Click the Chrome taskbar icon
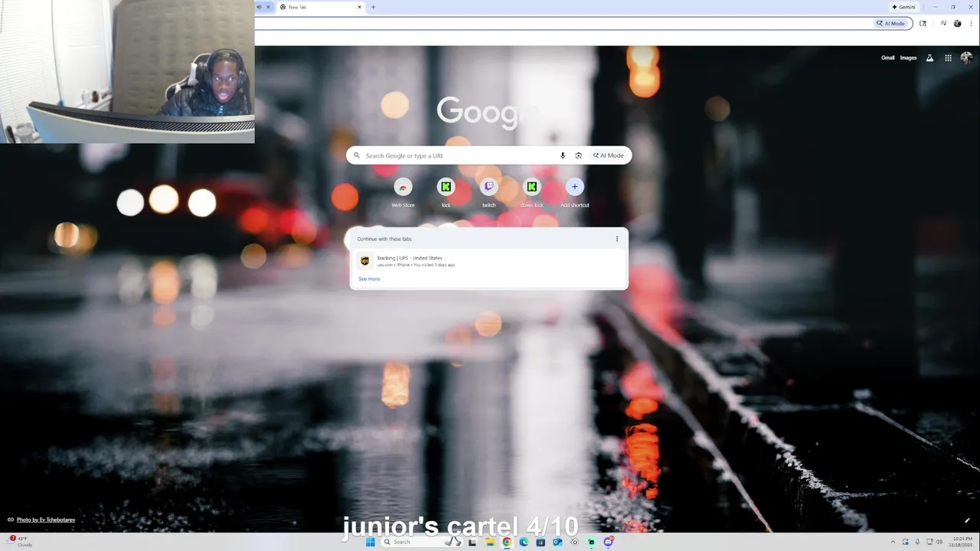The width and height of the screenshot is (980, 551). point(506,542)
